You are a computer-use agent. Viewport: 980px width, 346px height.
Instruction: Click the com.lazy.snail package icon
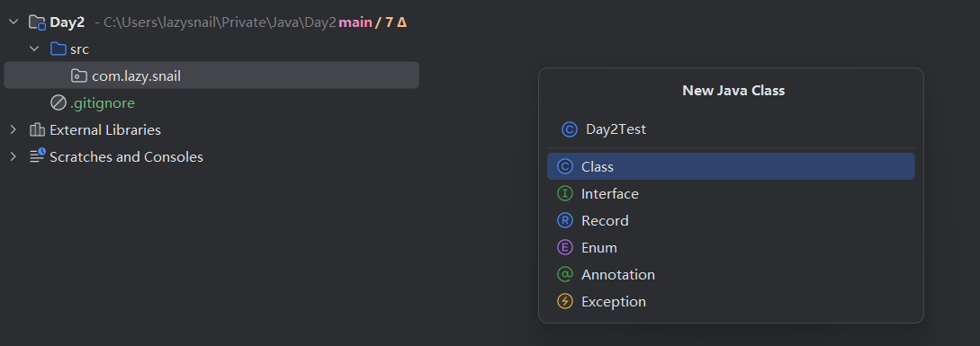pos(79,75)
